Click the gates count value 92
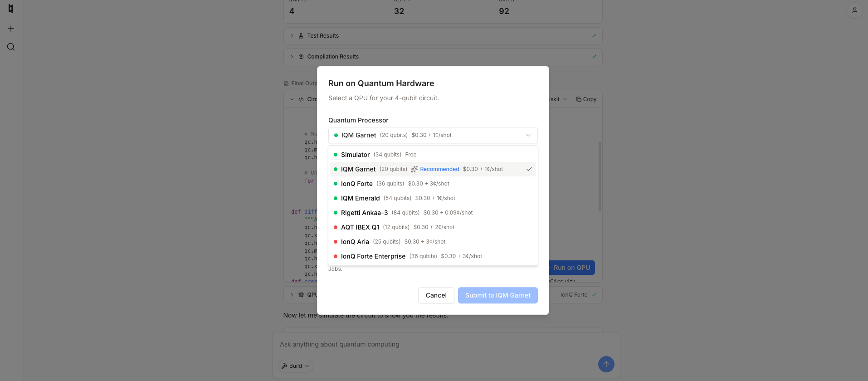This screenshot has height=381, width=868. coord(504,11)
